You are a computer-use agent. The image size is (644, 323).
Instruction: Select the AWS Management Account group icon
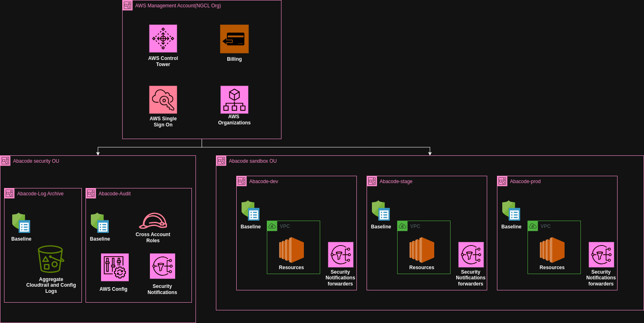click(x=127, y=5)
